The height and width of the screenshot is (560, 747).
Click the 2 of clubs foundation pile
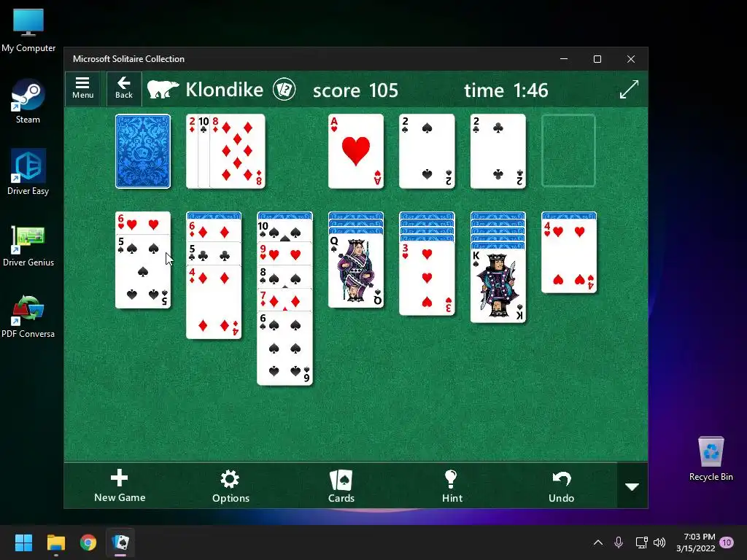click(x=498, y=151)
